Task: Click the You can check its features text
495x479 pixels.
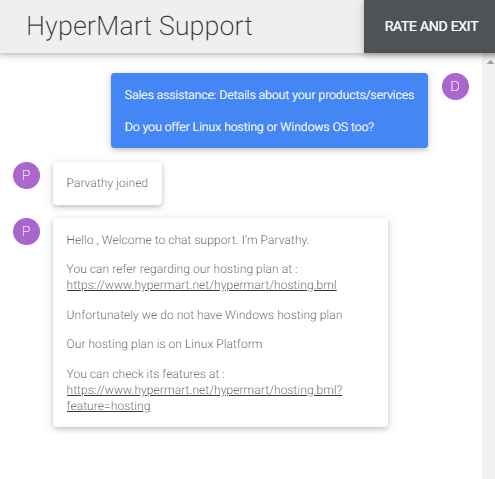Action: pyautogui.click(x=146, y=374)
